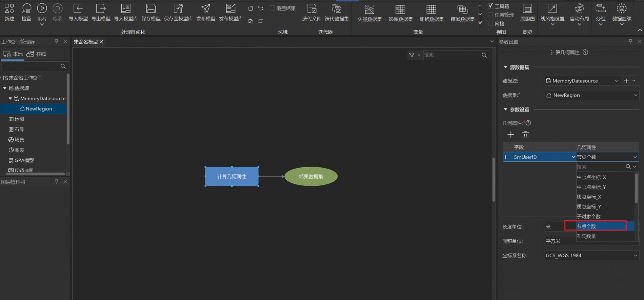Open 导入模型库 import library tool
This screenshot has height=300, width=644.
[126, 12]
